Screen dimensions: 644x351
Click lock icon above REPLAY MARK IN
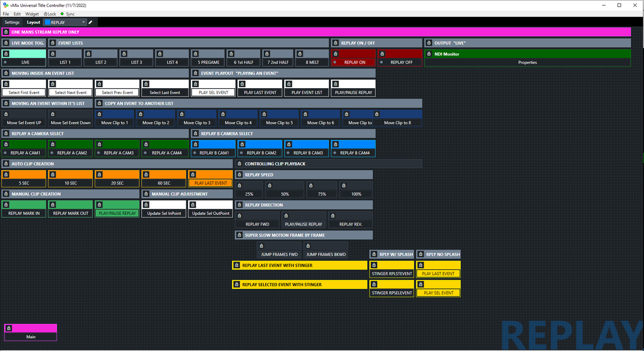6,205
